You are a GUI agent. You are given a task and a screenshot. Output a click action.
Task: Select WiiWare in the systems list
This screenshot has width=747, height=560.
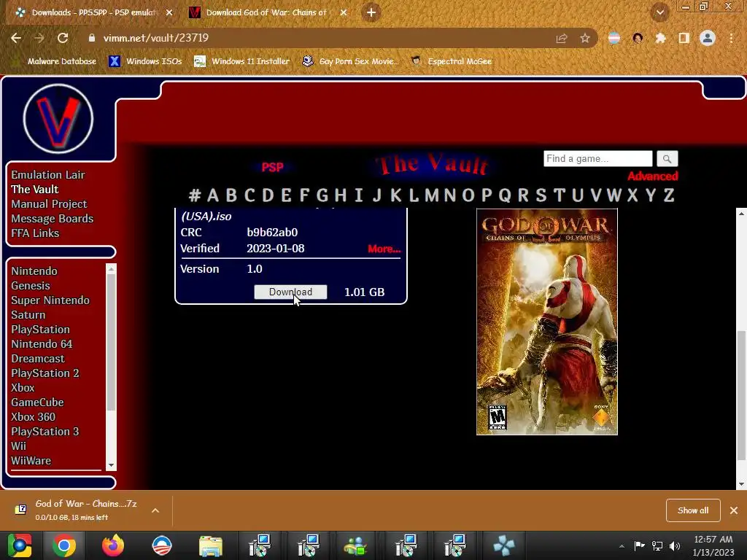tap(31, 461)
